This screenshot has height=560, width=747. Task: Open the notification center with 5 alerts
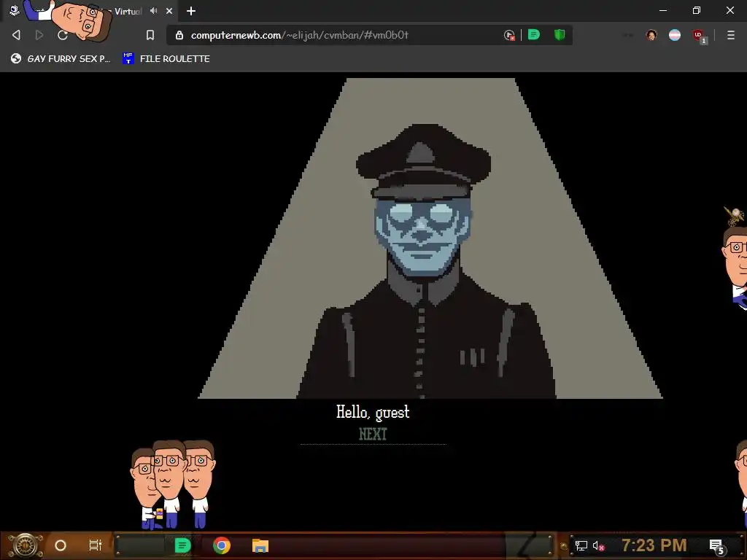pos(716,547)
